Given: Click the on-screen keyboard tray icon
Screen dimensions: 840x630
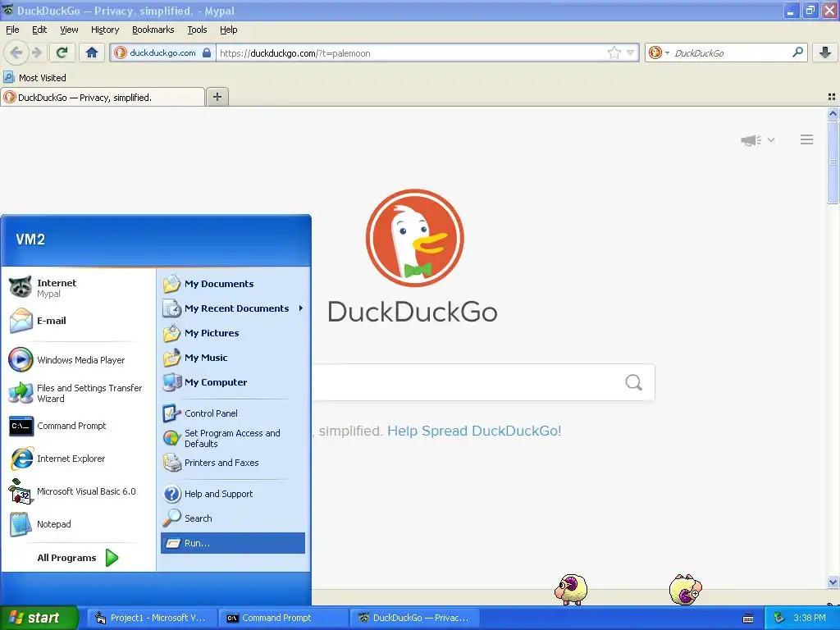Looking at the screenshot, I should coord(748,619).
